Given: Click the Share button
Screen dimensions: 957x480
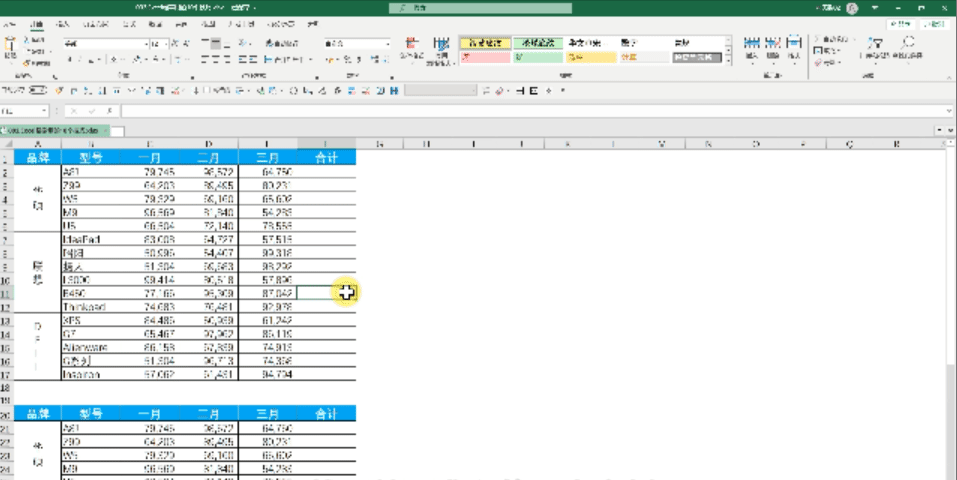Looking at the screenshot, I should click(901, 24).
